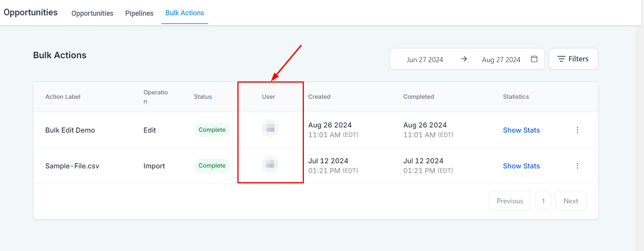The height and width of the screenshot is (251, 644).
Task: Switch to the Pipelines tab
Action: pyautogui.click(x=139, y=13)
